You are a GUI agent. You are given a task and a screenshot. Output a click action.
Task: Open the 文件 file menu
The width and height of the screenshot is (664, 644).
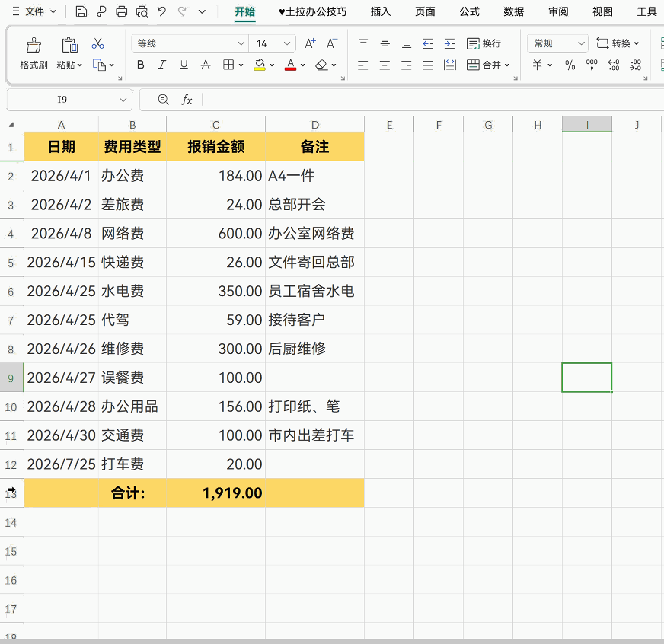click(34, 12)
